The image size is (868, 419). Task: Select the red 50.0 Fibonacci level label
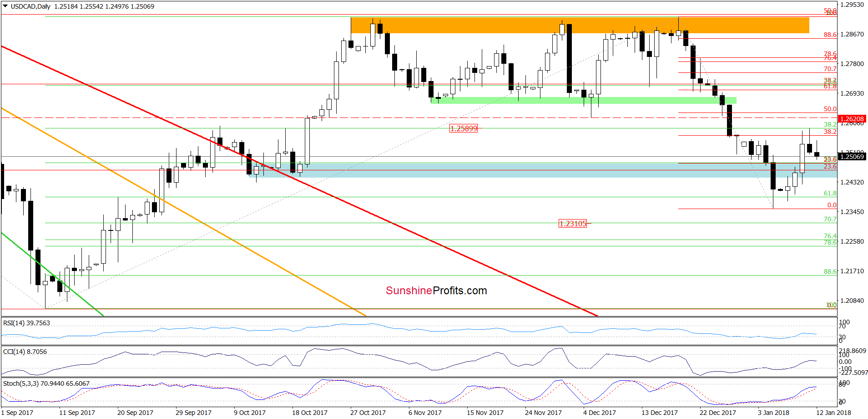click(x=830, y=109)
